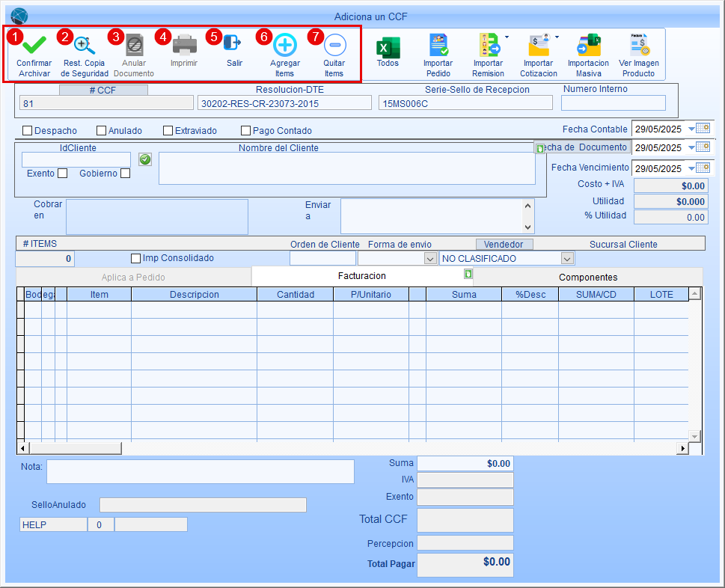Open the Fecha Contable date dropdown arrow
725x588 pixels.
point(691,129)
